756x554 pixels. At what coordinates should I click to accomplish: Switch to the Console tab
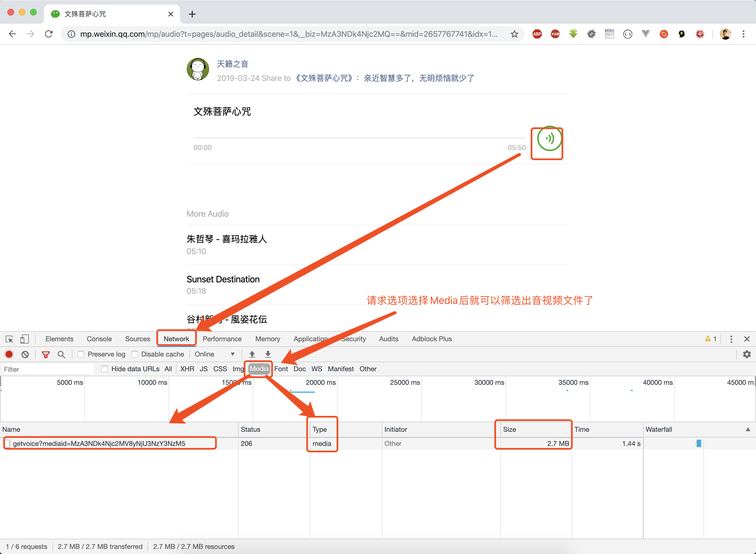99,339
